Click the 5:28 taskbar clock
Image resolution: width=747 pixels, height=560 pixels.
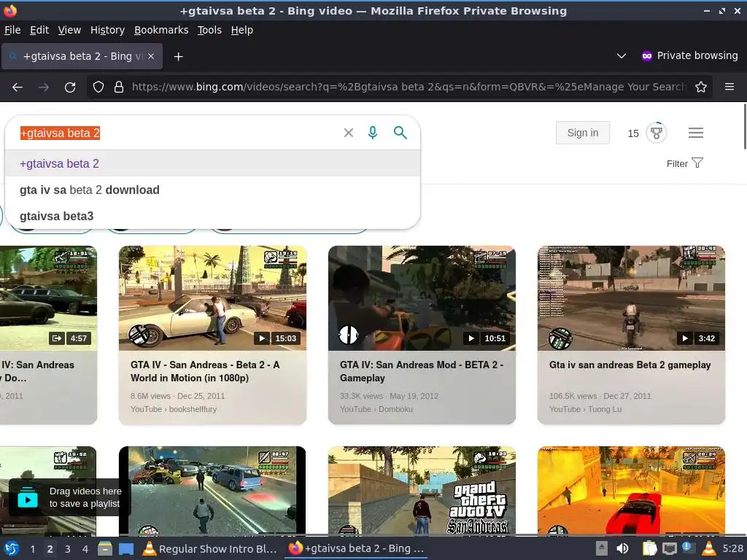coord(732,548)
